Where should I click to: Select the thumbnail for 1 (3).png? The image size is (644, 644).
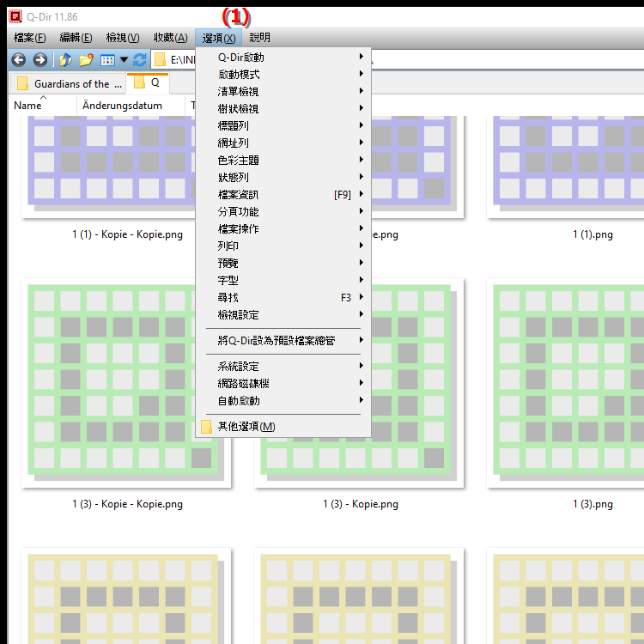tap(566, 383)
